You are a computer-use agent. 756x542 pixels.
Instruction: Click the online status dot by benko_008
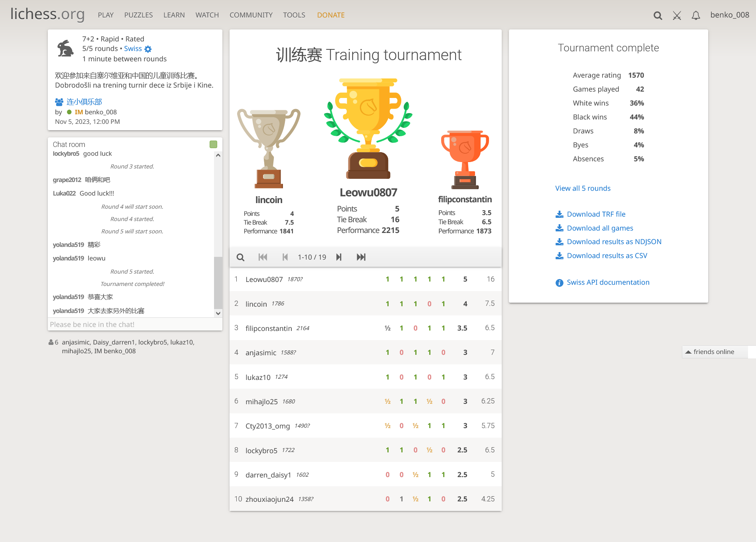click(x=69, y=112)
